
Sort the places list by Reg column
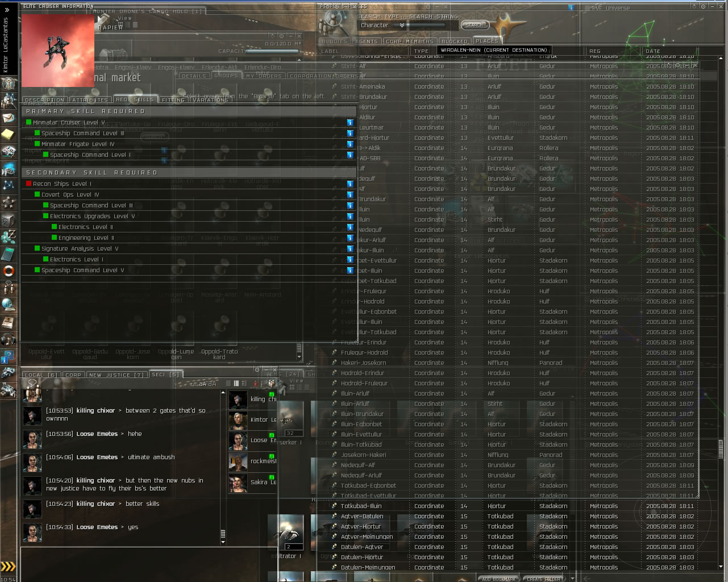point(595,51)
